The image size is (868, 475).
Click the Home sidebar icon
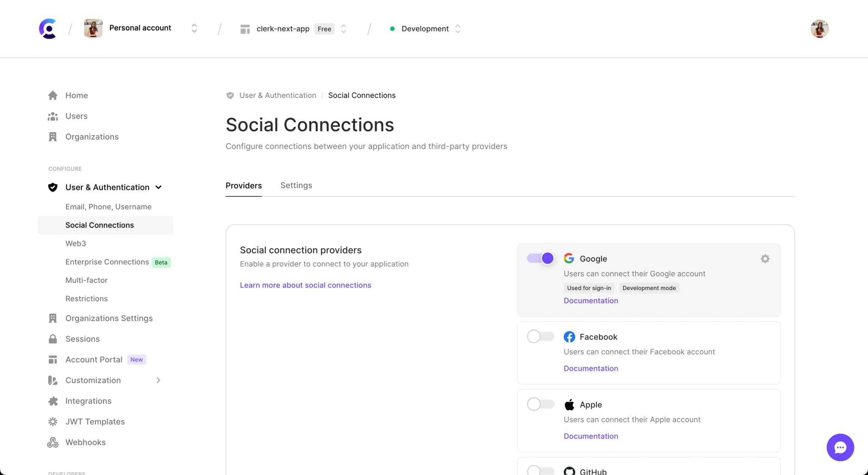[53, 95]
